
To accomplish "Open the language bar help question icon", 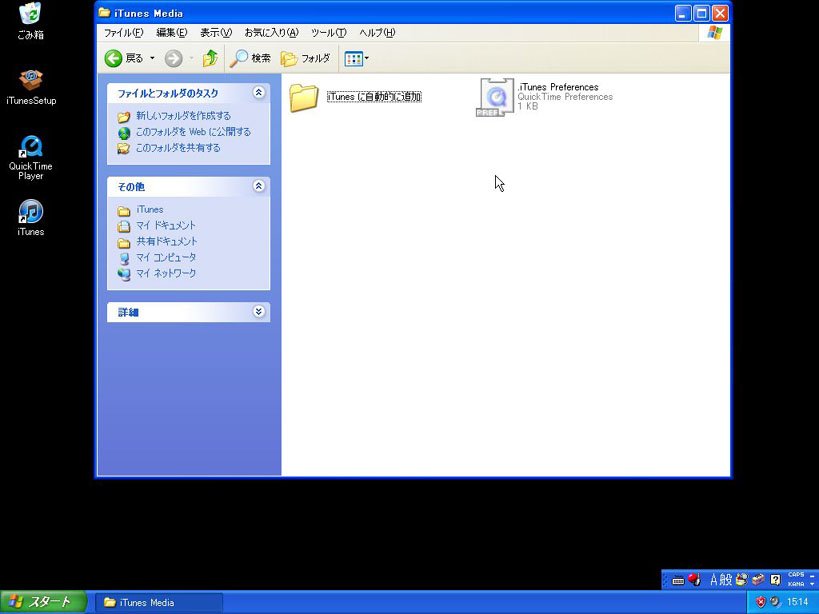I will [x=776, y=580].
